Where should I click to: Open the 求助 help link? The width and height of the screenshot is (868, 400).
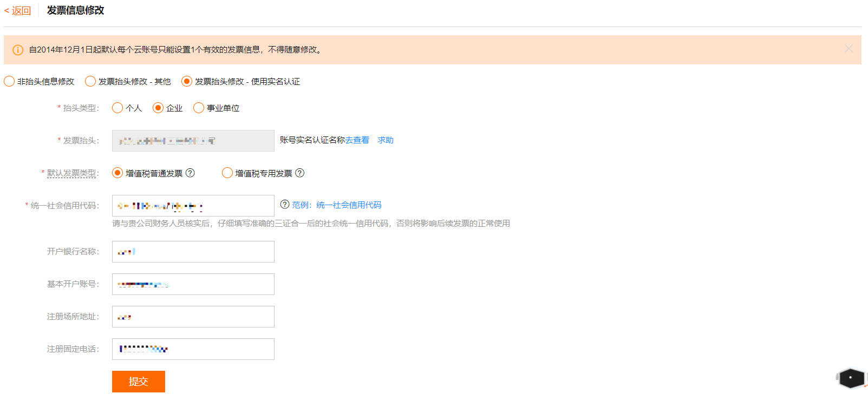click(x=386, y=140)
